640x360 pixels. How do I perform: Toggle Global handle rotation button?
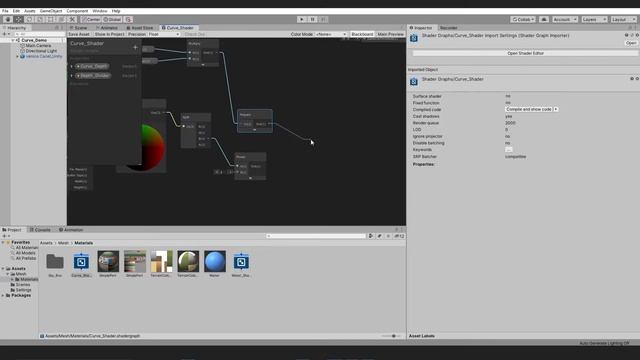pos(112,19)
